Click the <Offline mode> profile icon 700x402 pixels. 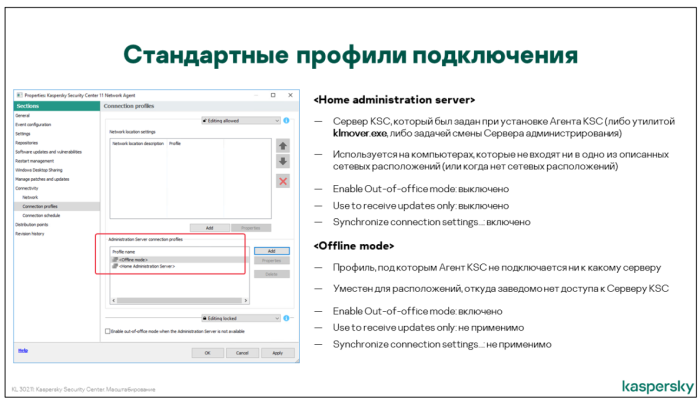tap(115, 260)
